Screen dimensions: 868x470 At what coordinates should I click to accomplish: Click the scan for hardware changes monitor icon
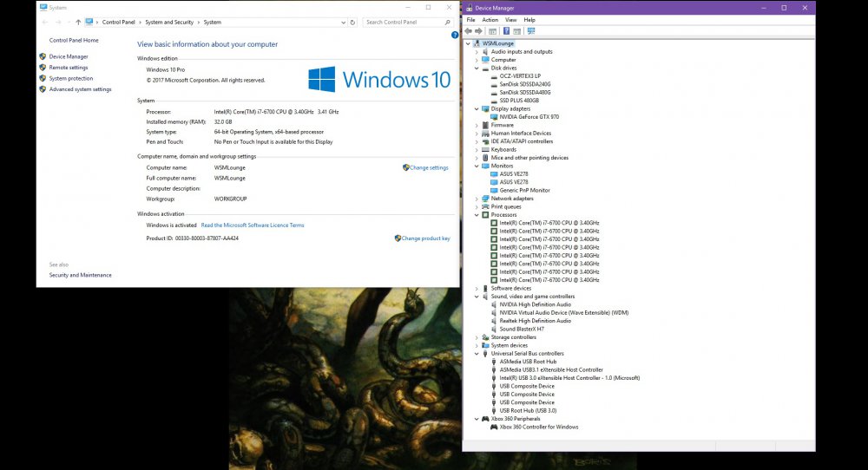tap(531, 31)
